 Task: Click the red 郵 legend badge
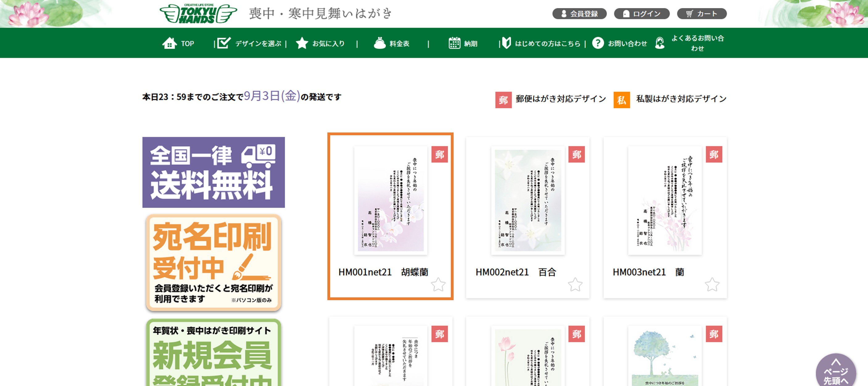pyautogui.click(x=503, y=100)
